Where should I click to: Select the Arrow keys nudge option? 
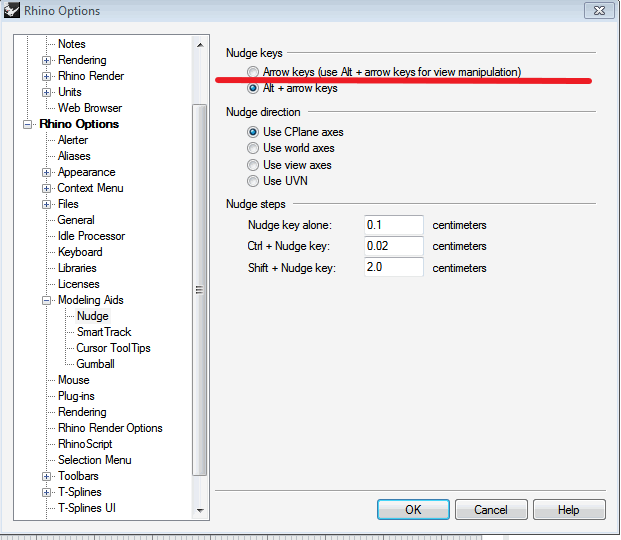253,72
